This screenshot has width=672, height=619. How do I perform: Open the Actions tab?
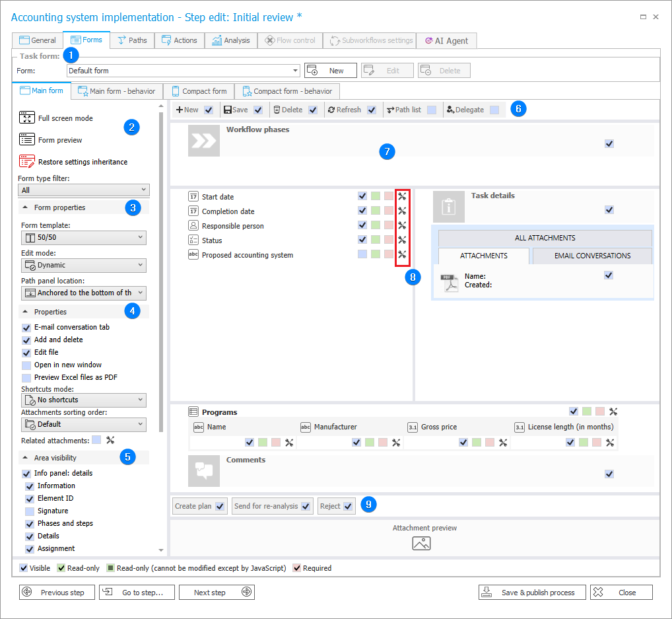179,40
